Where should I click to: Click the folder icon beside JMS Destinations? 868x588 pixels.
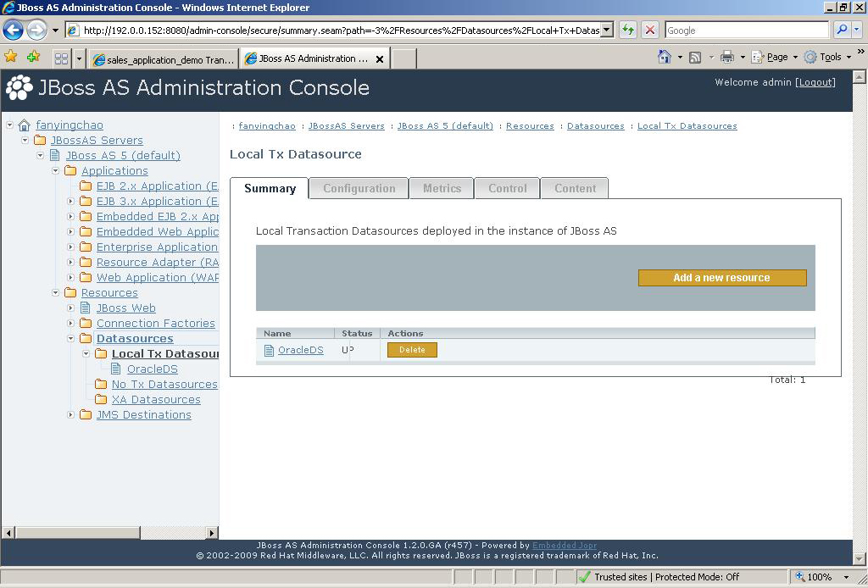point(86,414)
